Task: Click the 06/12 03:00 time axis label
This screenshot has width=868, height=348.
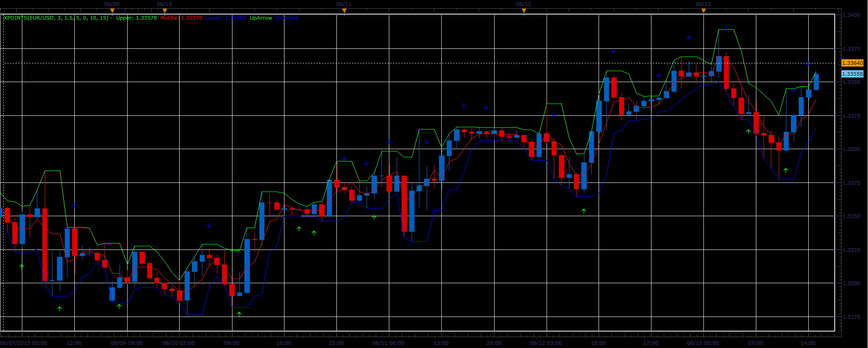Action: (546, 343)
